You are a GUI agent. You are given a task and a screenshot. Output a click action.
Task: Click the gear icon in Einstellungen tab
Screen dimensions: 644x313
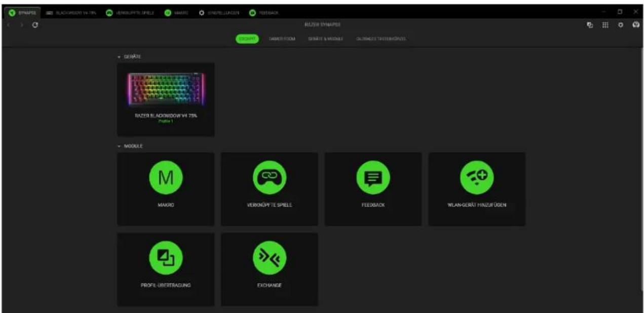(203, 12)
